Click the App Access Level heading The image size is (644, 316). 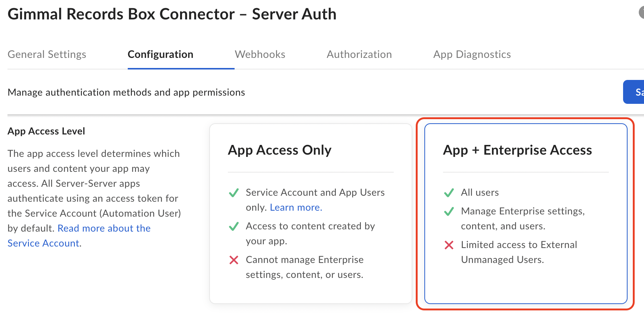46,131
